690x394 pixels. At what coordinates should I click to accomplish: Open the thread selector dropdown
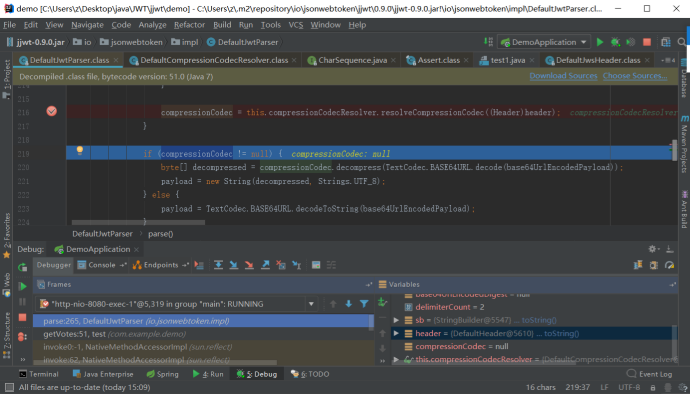click(311, 304)
